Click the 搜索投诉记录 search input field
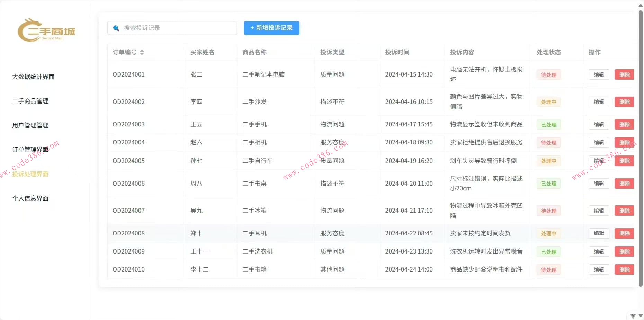The width and height of the screenshot is (644, 320). tap(173, 28)
